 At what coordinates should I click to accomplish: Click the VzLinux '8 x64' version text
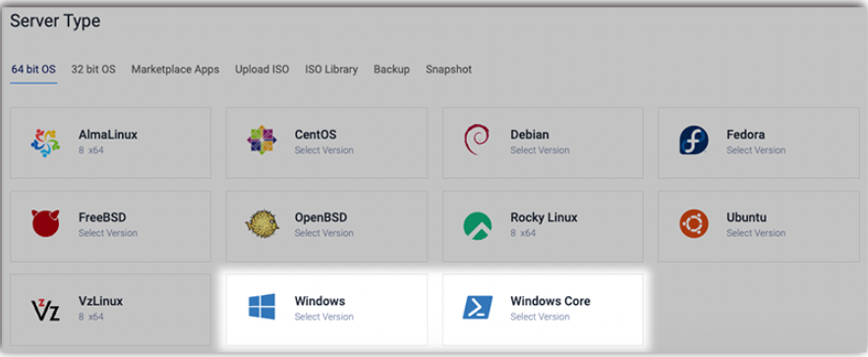pos(90,317)
